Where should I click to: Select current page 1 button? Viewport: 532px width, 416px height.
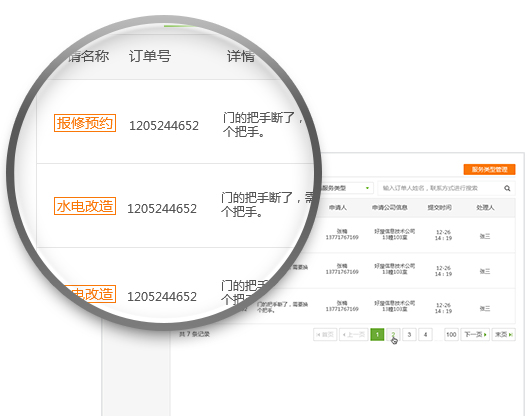(377, 335)
